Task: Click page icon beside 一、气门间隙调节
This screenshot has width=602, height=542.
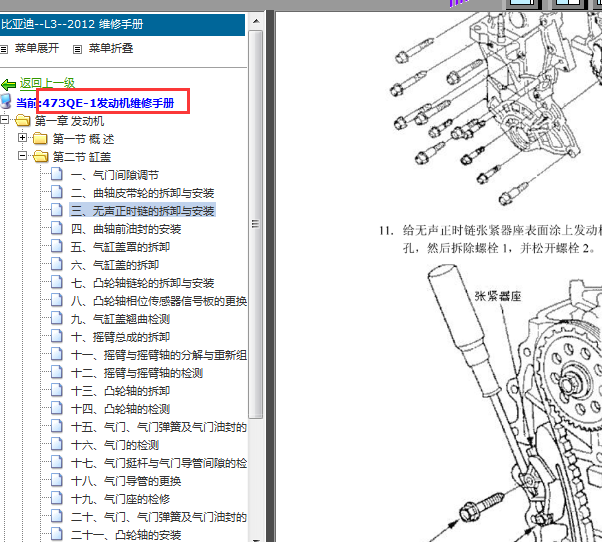Action: click(x=58, y=175)
